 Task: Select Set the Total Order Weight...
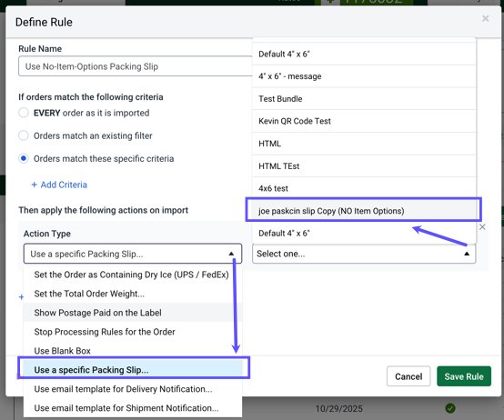click(x=133, y=294)
